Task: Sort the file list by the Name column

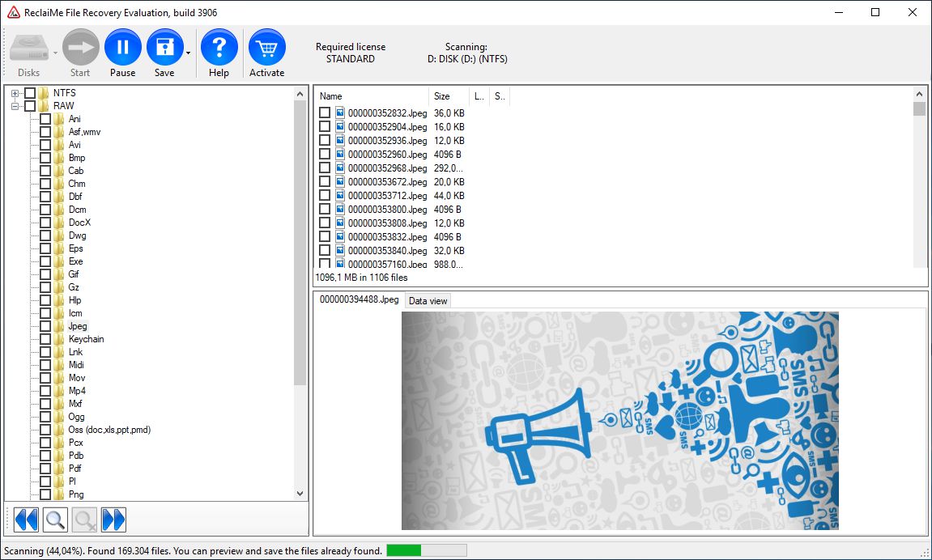Action: tap(331, 96)
